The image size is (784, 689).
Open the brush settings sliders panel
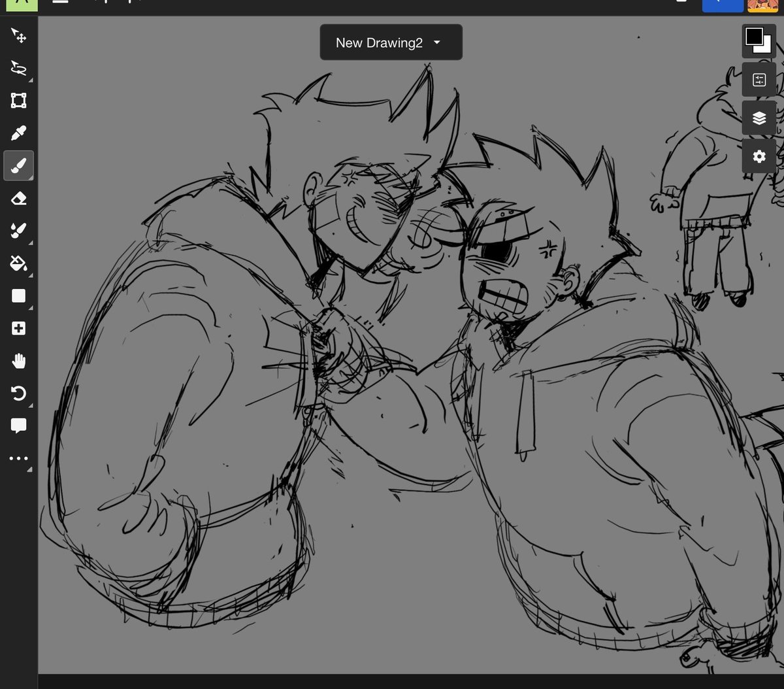pyautogui.click(x=759, y=80)
